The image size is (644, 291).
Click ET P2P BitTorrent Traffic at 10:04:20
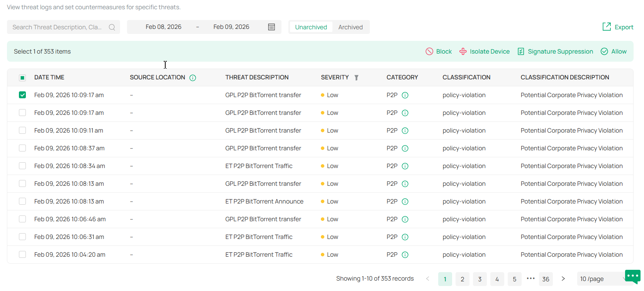point(259,255)
